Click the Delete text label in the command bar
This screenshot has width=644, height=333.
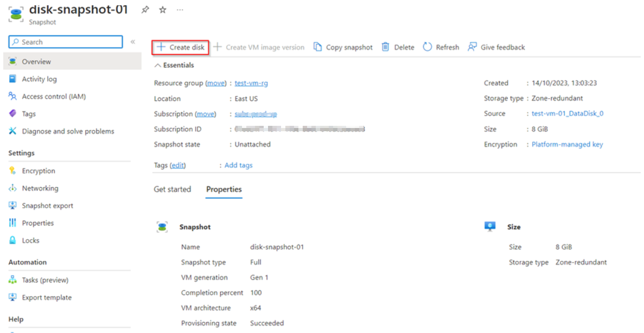[404, 47]
